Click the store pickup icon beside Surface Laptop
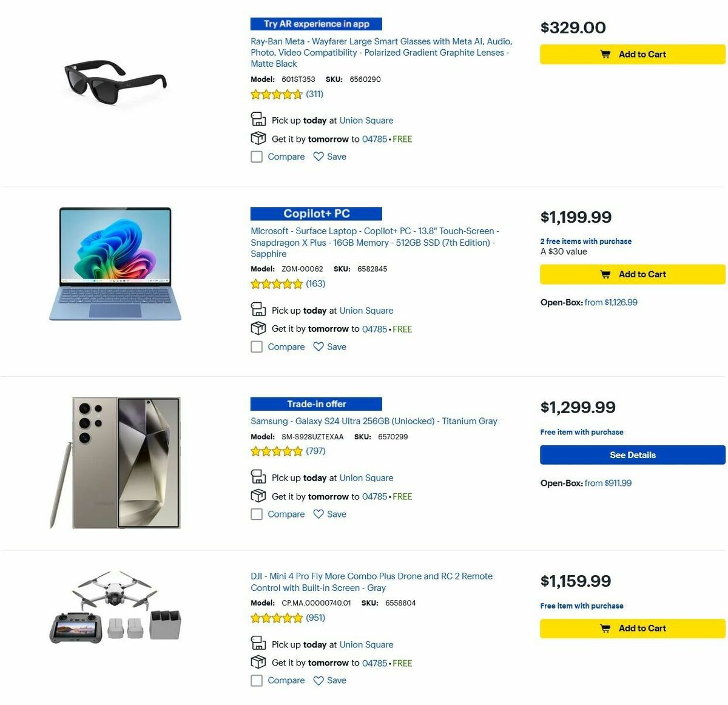This screenshot has width=728, height=705. coord(258,309)
